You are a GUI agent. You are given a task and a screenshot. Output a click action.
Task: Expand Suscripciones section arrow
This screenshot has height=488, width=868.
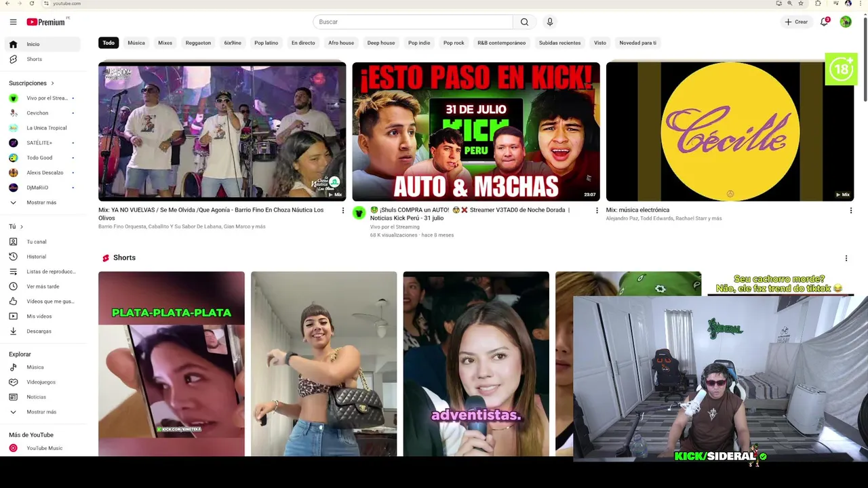coord(52,83)
